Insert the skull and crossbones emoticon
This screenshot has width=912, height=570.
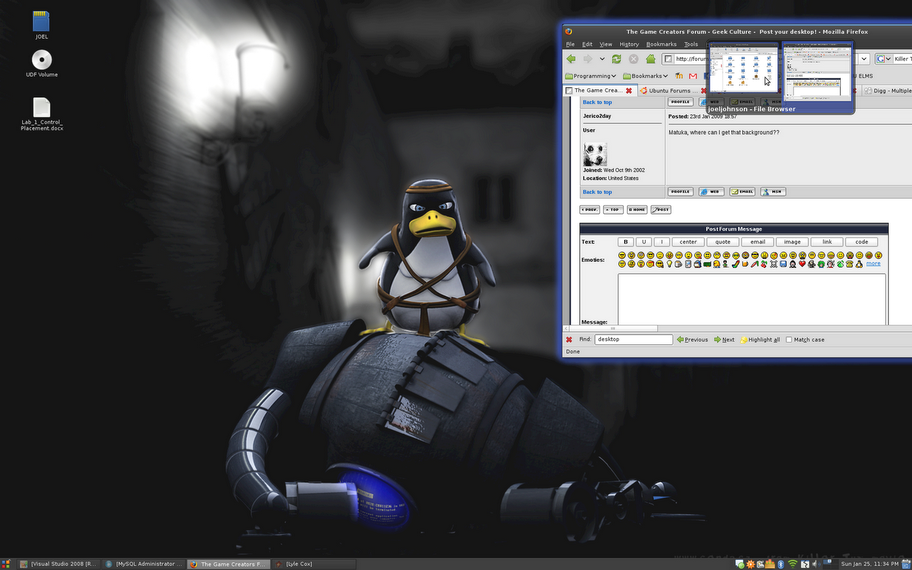pos(774,264)
